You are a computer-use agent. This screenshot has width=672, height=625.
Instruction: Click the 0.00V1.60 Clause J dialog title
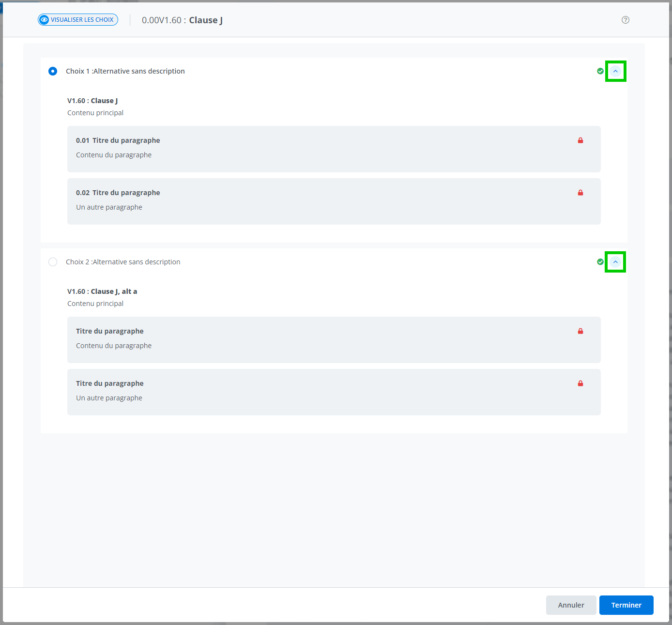click(182, 20)
